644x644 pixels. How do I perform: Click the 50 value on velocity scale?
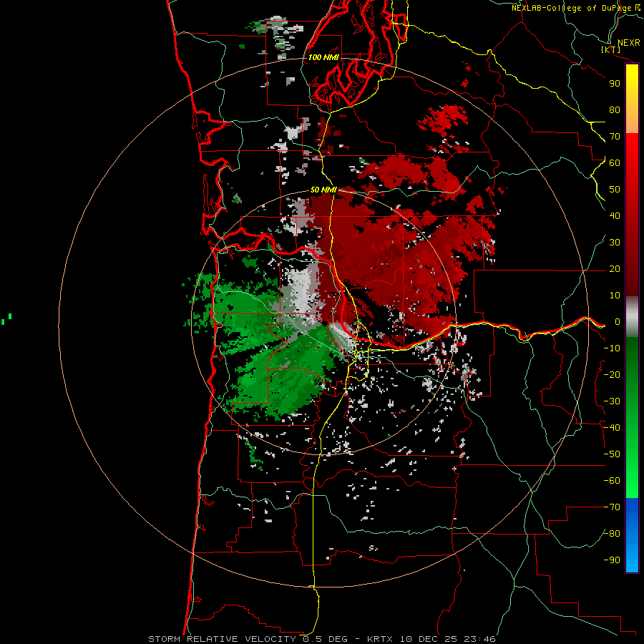(x=615, y=190)
